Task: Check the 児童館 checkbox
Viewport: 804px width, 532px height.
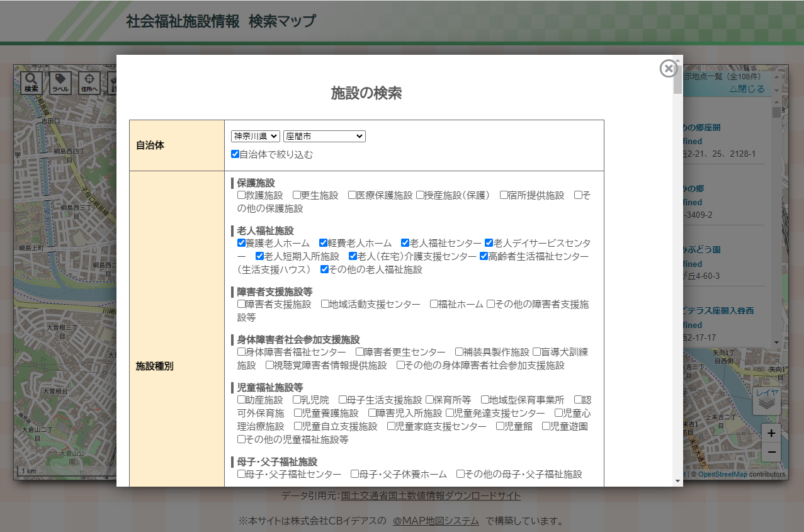Action: [501, 426]
